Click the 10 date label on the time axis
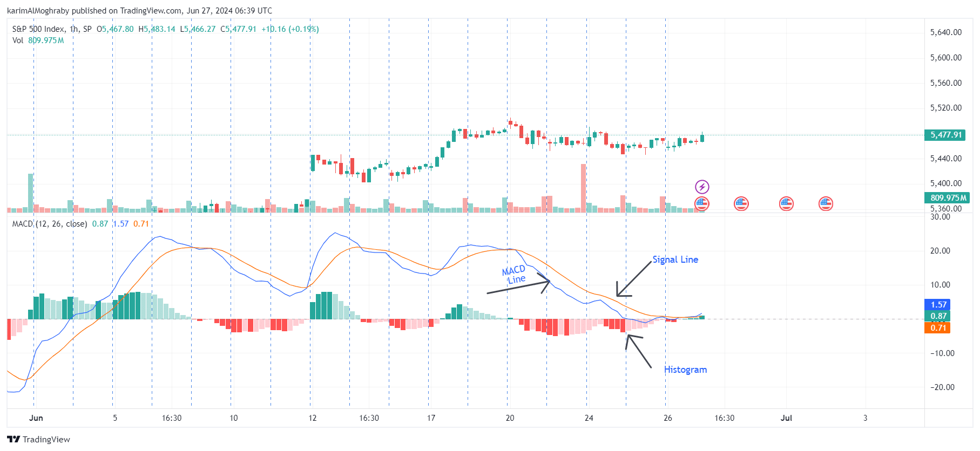Screen dimensions: 980x451 pos(234,418)
